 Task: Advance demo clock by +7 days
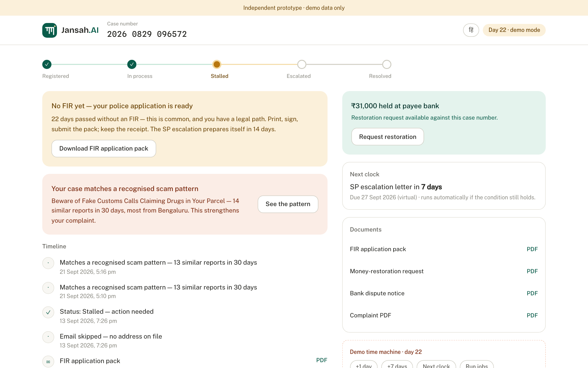[397, 365]
